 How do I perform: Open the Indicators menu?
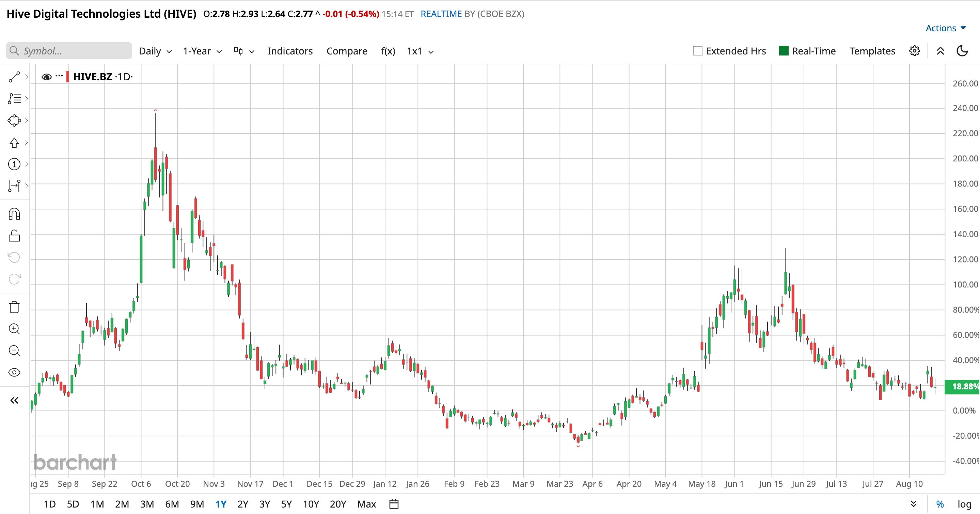click(290, 51)
